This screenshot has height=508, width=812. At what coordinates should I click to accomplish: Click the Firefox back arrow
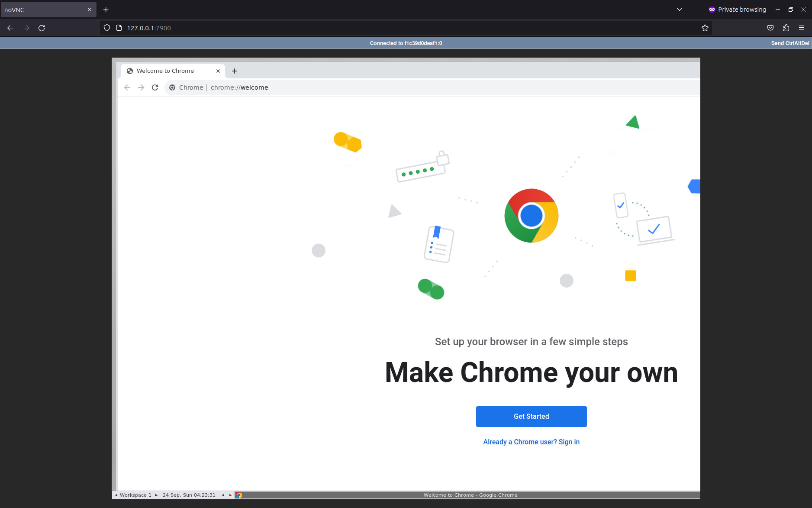[10, 28]
